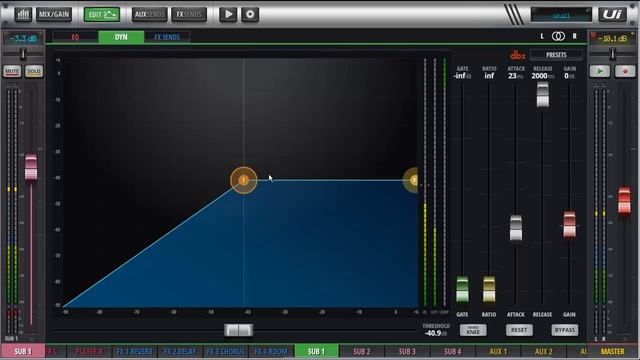
Task: Click the snapshot name display
Action: pos(561,15)
